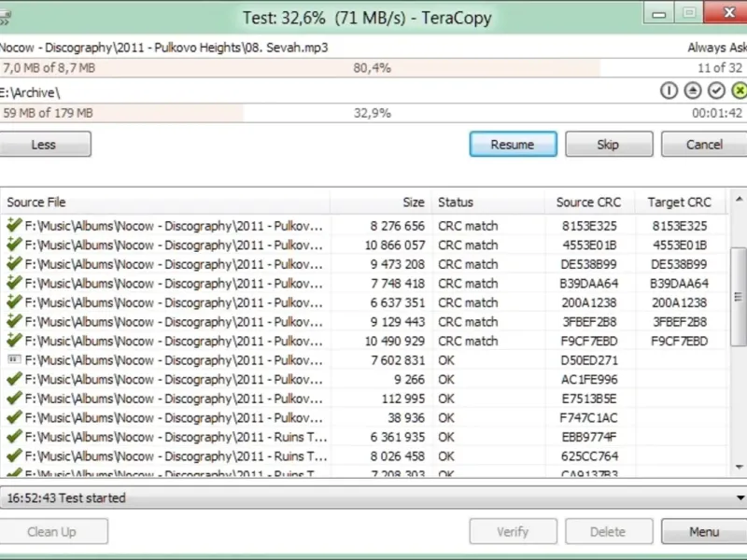This screenshot has width=747, height=560.
Task: Open the Menu button
Action: tap(704, 531)
